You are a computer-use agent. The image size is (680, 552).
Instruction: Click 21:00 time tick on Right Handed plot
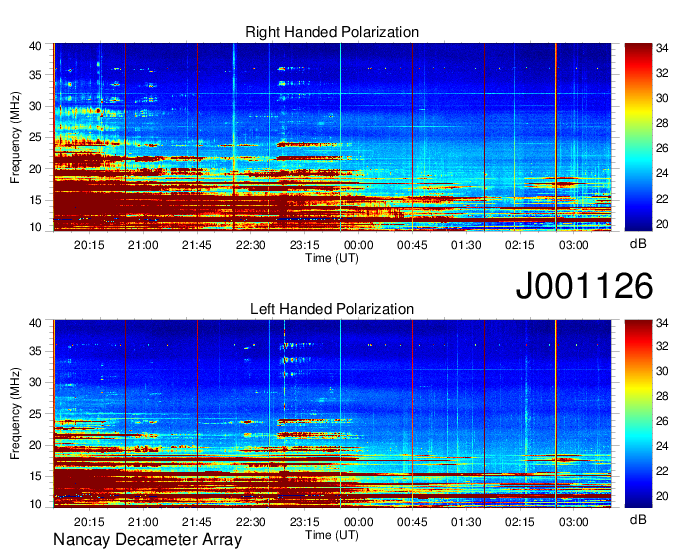point(143,245)
